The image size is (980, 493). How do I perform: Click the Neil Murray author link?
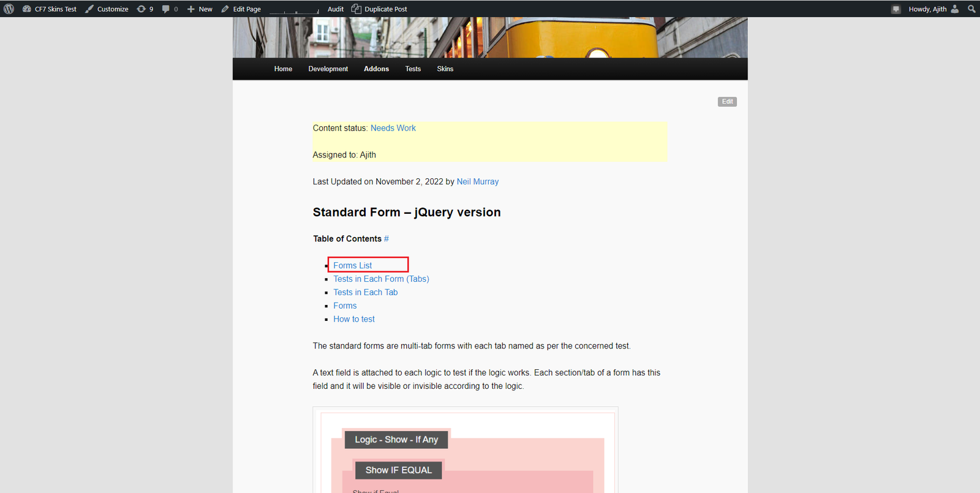pyautogui.click(x=477, y=182)
